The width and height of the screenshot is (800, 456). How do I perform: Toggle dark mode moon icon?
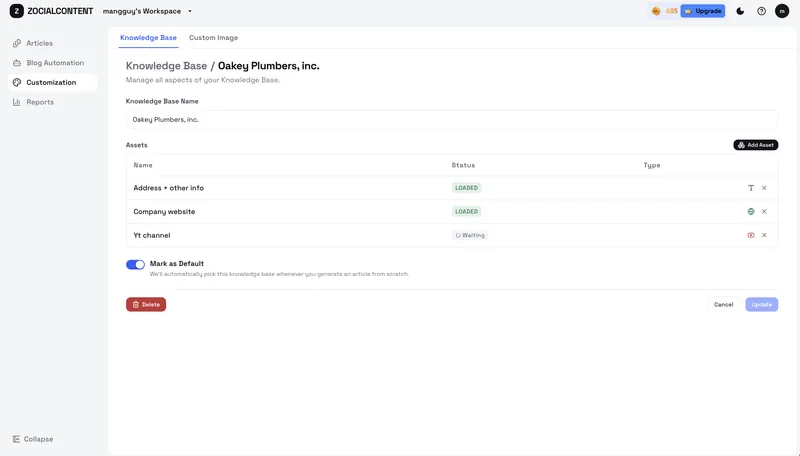coord(740,11)
